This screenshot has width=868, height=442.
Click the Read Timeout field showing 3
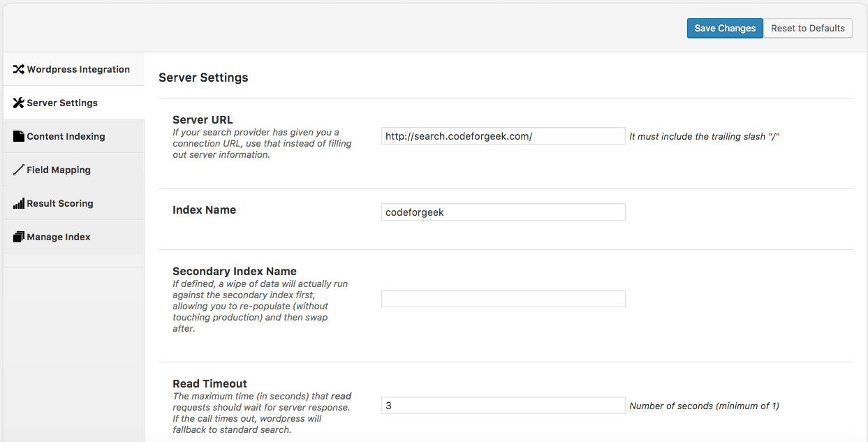point(503,406)
